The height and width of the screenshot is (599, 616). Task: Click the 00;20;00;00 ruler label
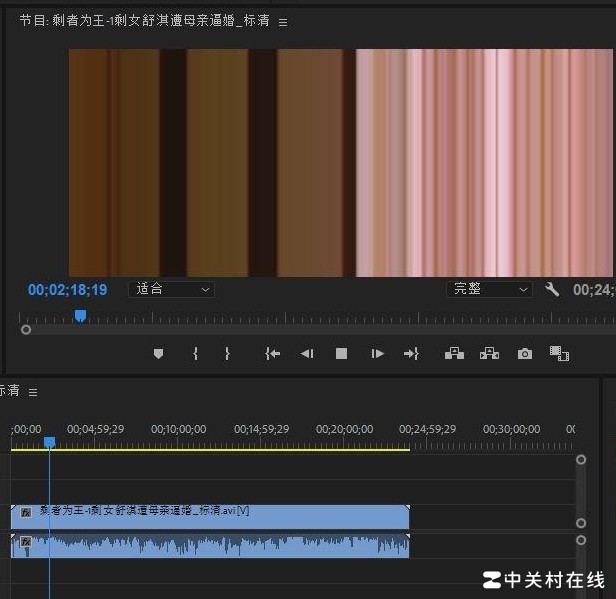point(345,429)
